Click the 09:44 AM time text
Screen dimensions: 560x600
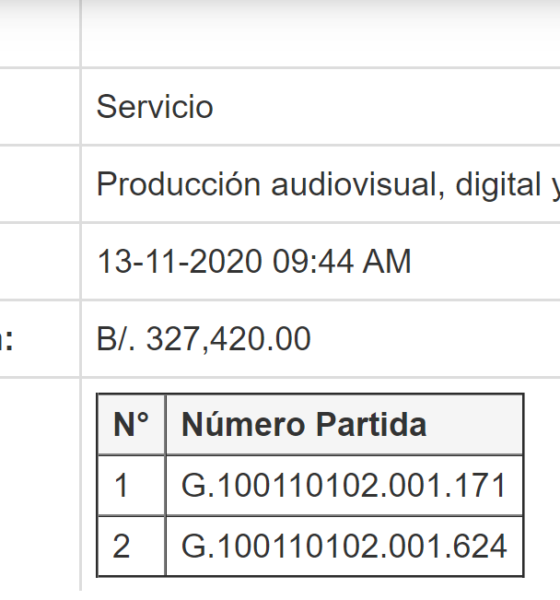click(342, 262)
